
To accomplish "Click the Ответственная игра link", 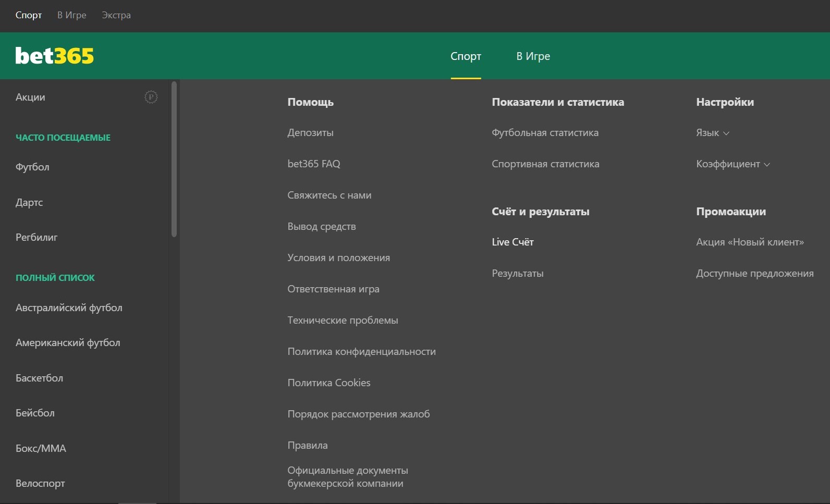I will tap(334, 289).
